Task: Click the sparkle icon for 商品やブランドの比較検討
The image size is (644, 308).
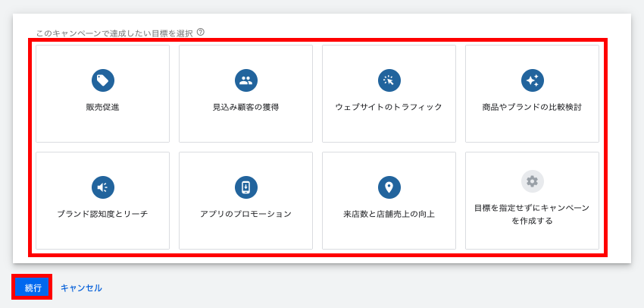Action: pos(532,80)
